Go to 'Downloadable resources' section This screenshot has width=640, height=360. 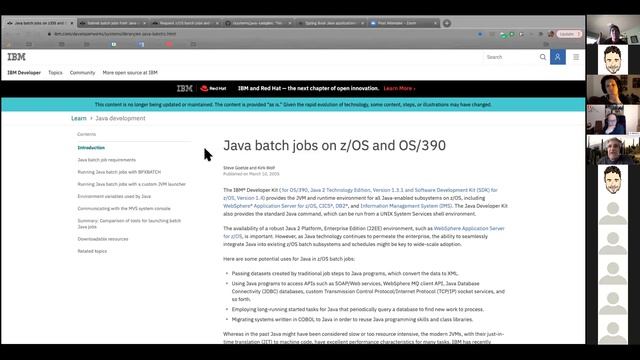tap(103, 239)
